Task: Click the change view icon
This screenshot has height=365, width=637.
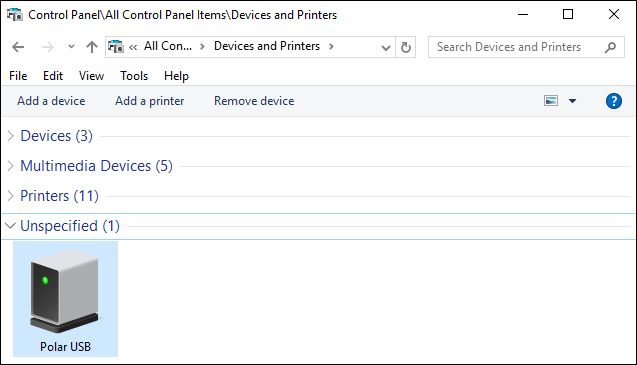Action: pyautogui.click(x=551, y=100)
